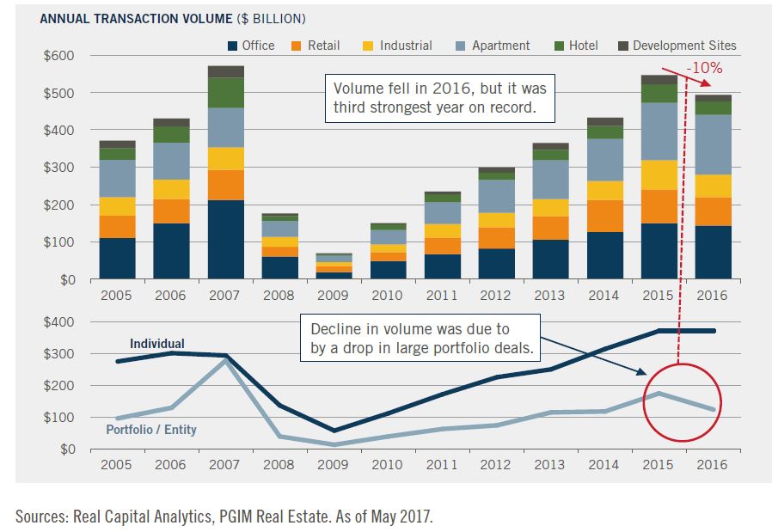Screen dimensions: 772x532
Task: Click the '2008' label under line chart
Action: (x=279, y=465)
